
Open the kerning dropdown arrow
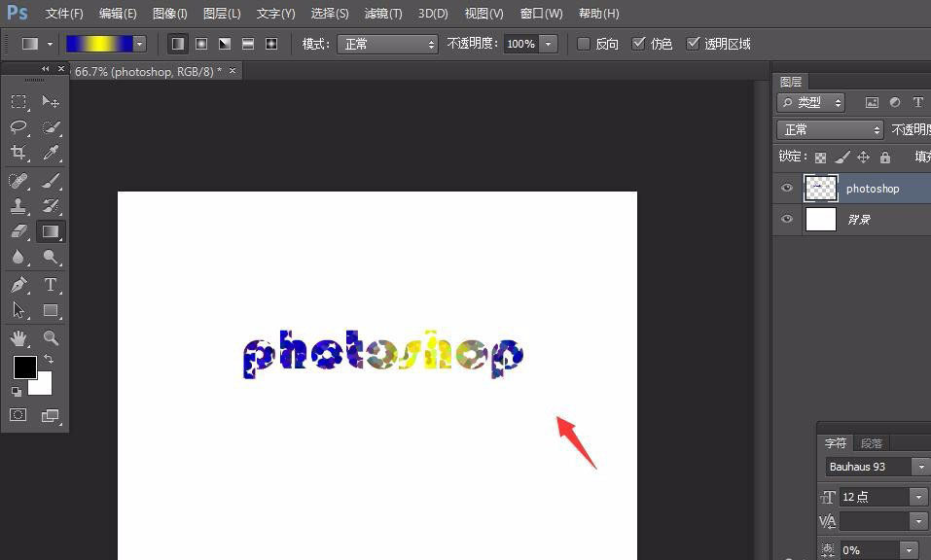tap(918, 521)
